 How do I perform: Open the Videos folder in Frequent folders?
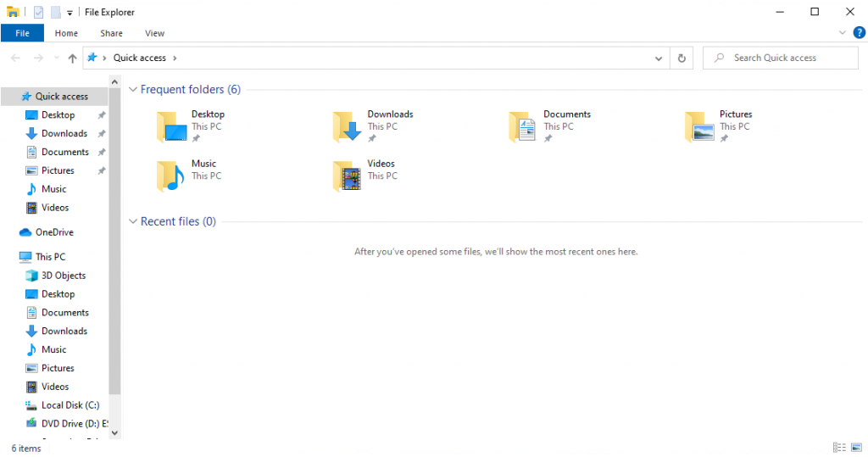point(364,175)
